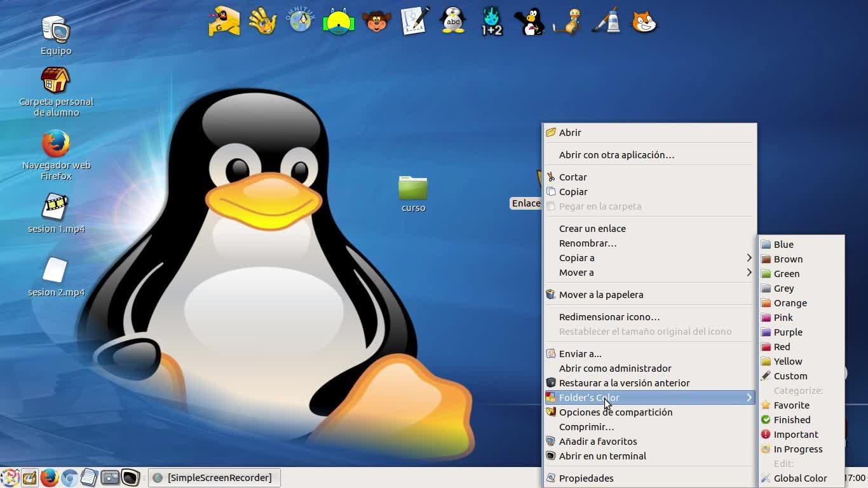This screenshot has height=488, width=868.
Task: Launch Chromium from the taskbar
Action: 69,477
